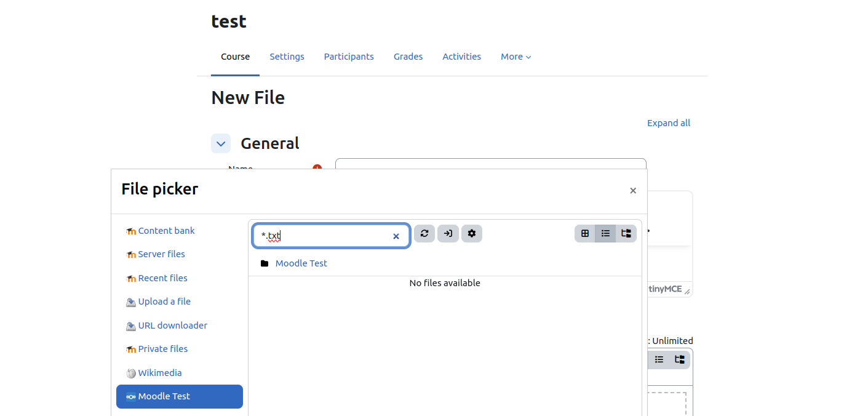Viewport: 868px width, 416px height.
Task: Click the search field containing *.txt
Action: tap(331, 236)
